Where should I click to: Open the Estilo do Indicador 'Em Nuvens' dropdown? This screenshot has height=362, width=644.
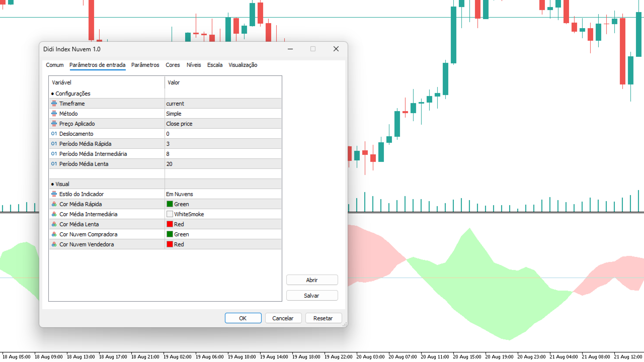point(223,194)
